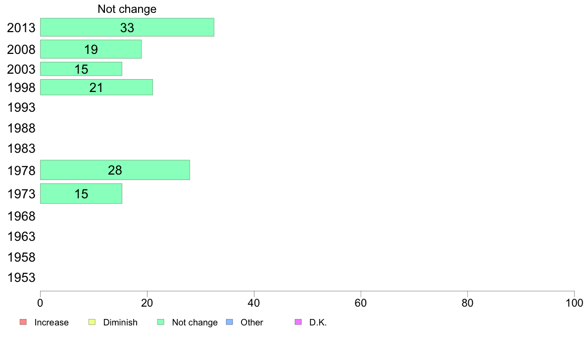Click the yellow Diminish legend swatch
Viewport: 588px width, 364px height.
(92, 322)
